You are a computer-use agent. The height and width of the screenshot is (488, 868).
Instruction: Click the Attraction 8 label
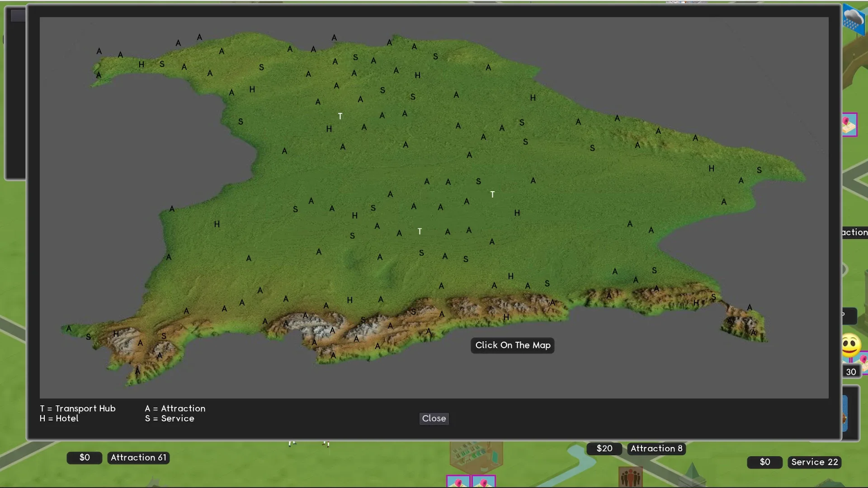[656, 449]
